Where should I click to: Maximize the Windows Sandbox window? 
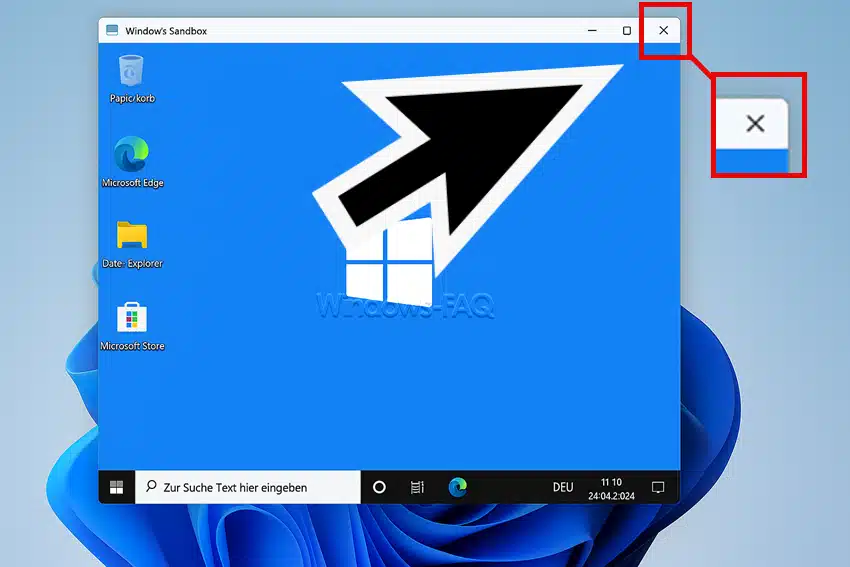point(627,31)
